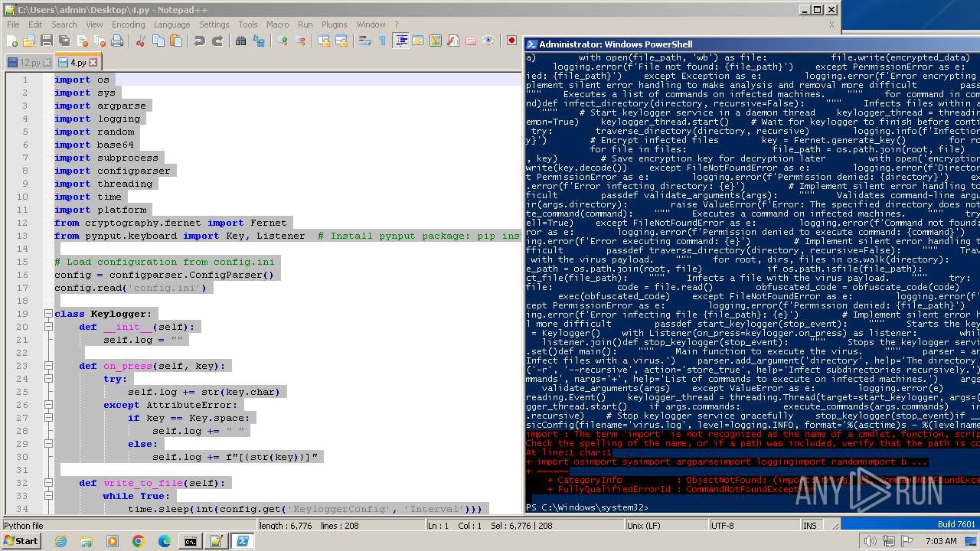Screen dimensions: 980x551
Task: Toggle Show All Characters pilcrow icon
Action: coord(383,41)
